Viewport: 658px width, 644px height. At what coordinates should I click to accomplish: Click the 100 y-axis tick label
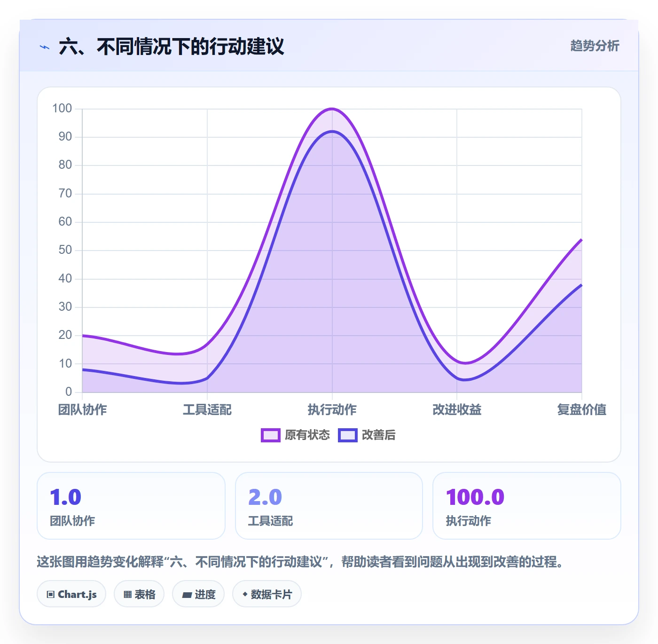click(62, 109)
